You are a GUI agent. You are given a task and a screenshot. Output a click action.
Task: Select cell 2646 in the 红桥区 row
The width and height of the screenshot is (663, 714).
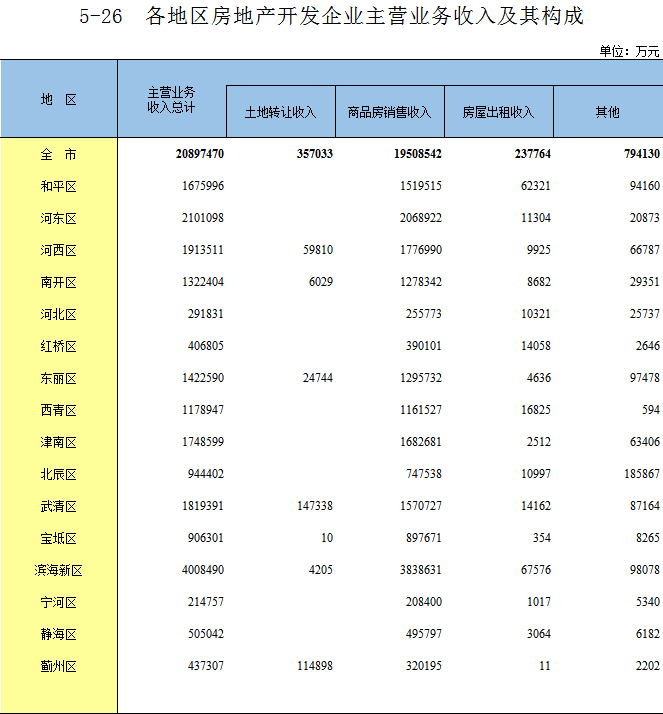(x=648, y=346)
